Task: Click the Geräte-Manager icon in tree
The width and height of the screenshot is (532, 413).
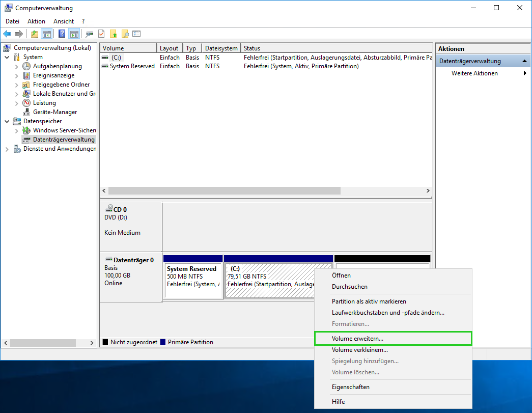Action: (x=26, y=112)
